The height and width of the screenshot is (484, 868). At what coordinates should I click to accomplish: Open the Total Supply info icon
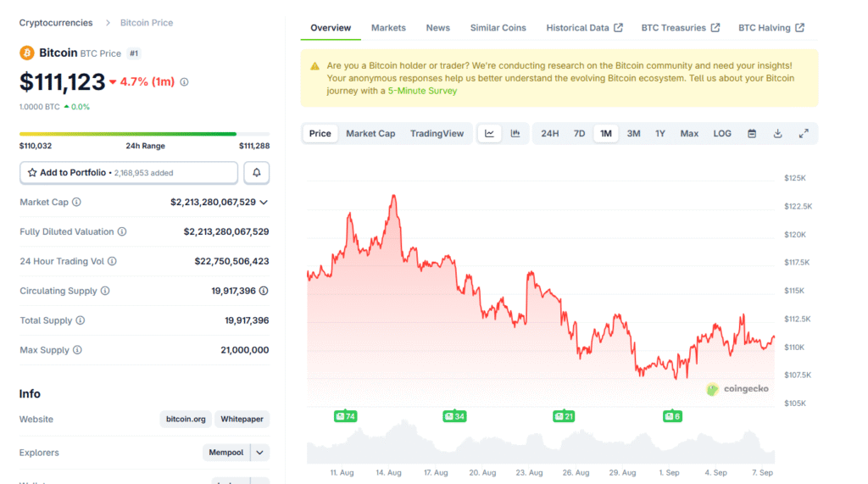pos(81,320)
